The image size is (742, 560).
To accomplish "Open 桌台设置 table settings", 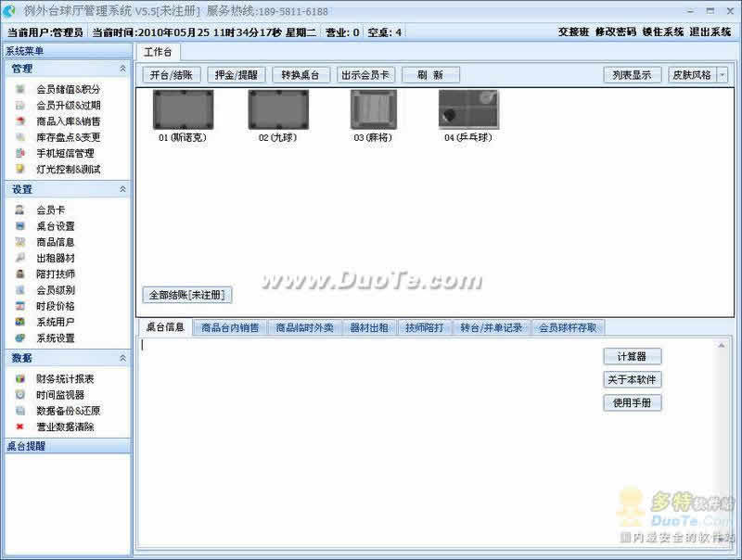I will pyautogui.click(x=56, y=226).
